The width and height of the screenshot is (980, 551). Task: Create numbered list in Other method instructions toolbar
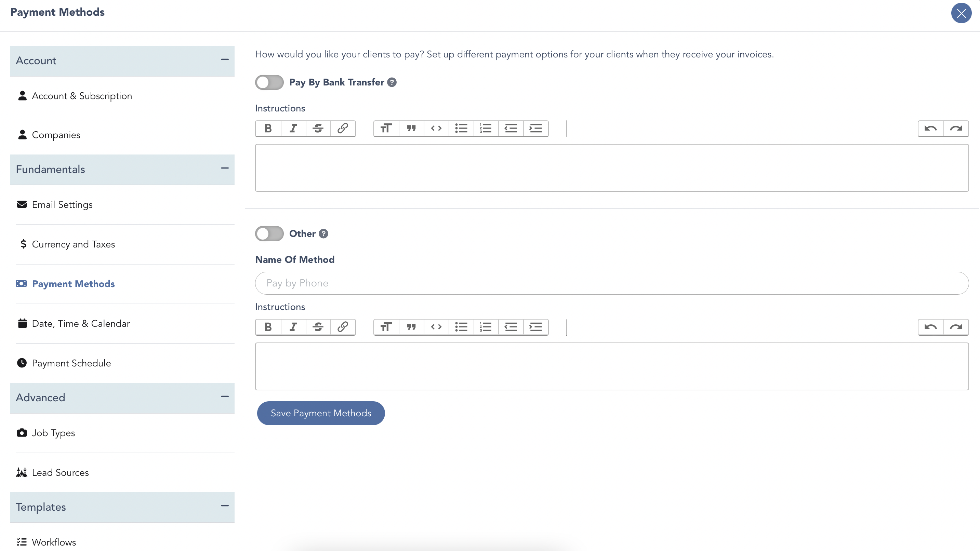(486, 327)
